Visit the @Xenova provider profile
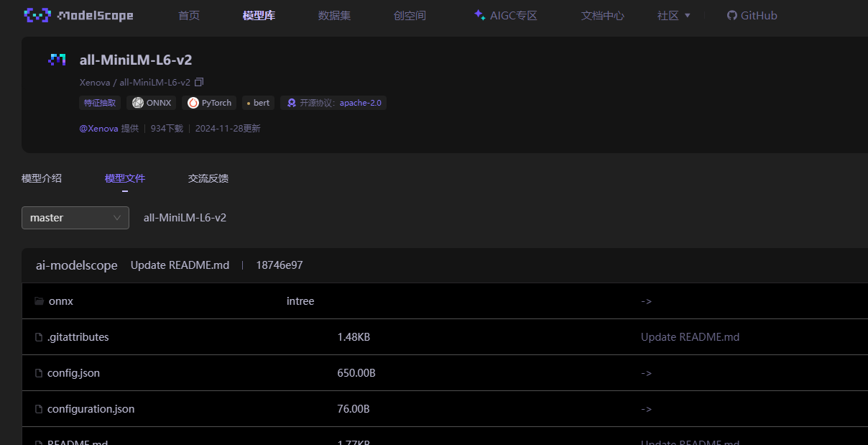Image resolution: width=868 pixels, height=445 pixels. coord(98,129)
